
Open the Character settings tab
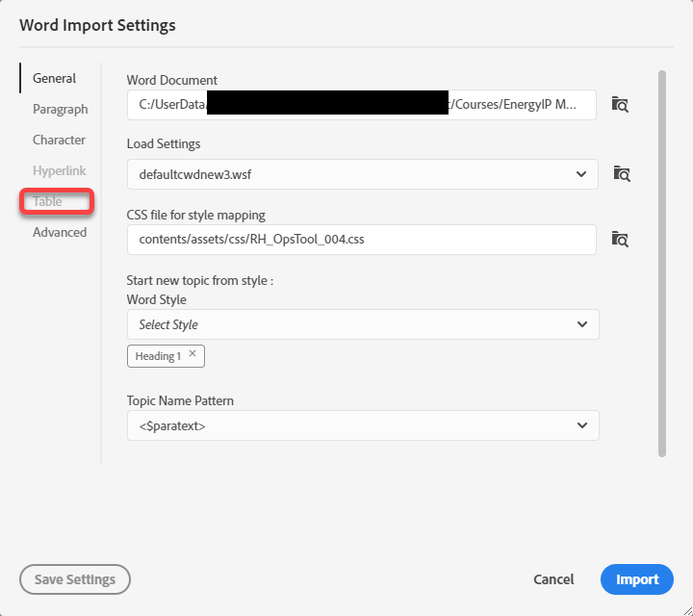pyautogui.click(x=59, y=140)
